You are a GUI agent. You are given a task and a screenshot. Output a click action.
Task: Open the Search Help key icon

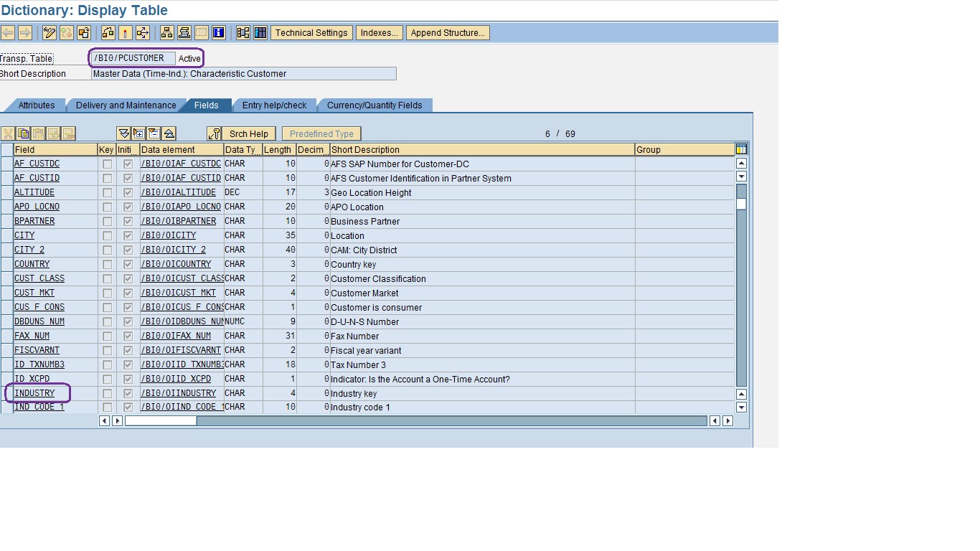tap(216, 133)
